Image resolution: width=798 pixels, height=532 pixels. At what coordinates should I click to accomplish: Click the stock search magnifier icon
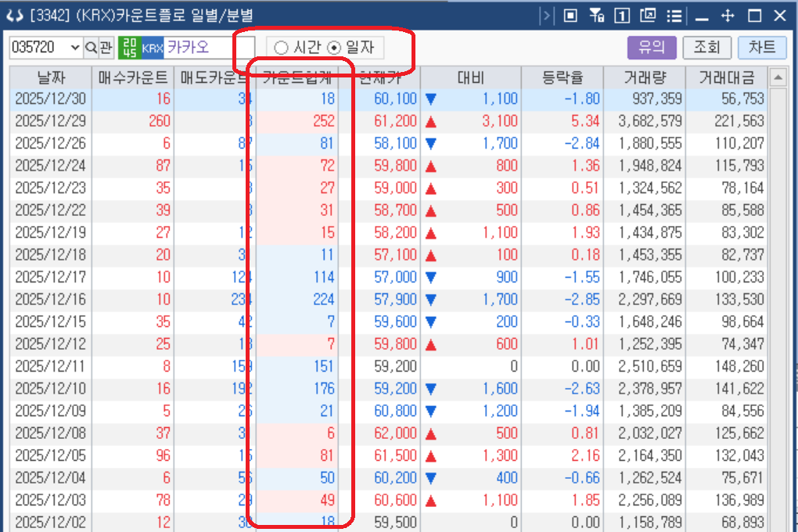coord(91,48)
